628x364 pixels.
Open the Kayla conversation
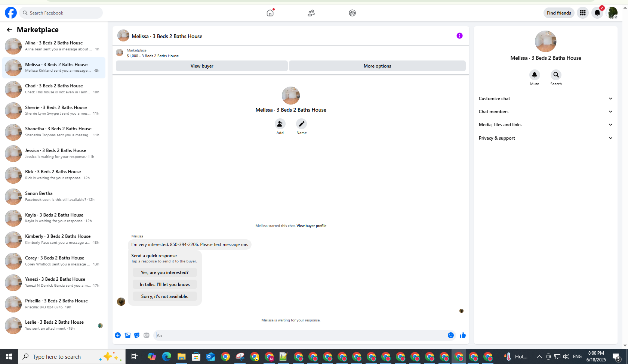tap(54, 218)
